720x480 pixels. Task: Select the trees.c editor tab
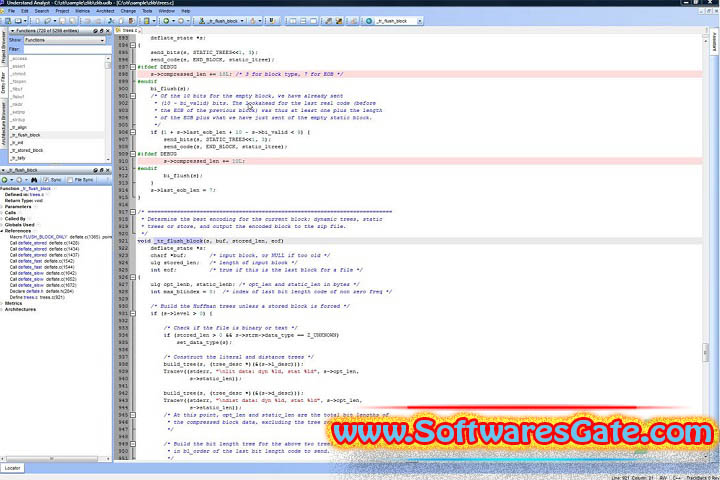pos(129,30)
